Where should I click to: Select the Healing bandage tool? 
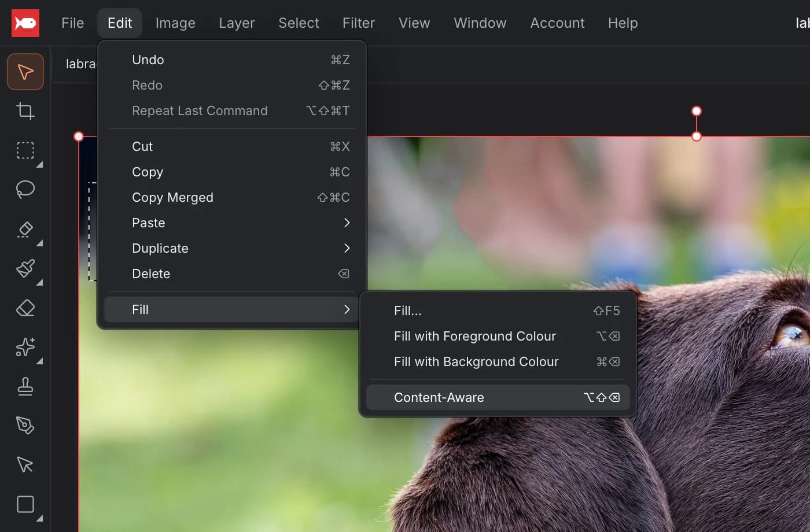point(25,229)
